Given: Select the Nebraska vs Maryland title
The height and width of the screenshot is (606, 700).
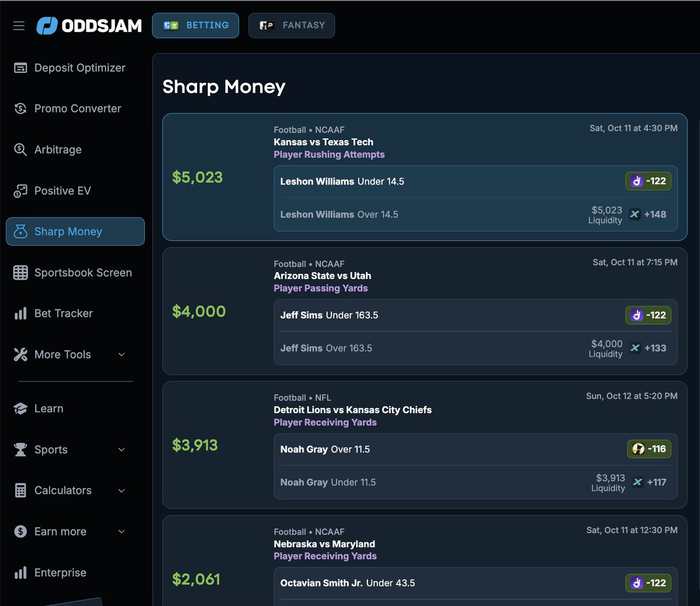Looking at the screenshot, I should pos(324,544).
